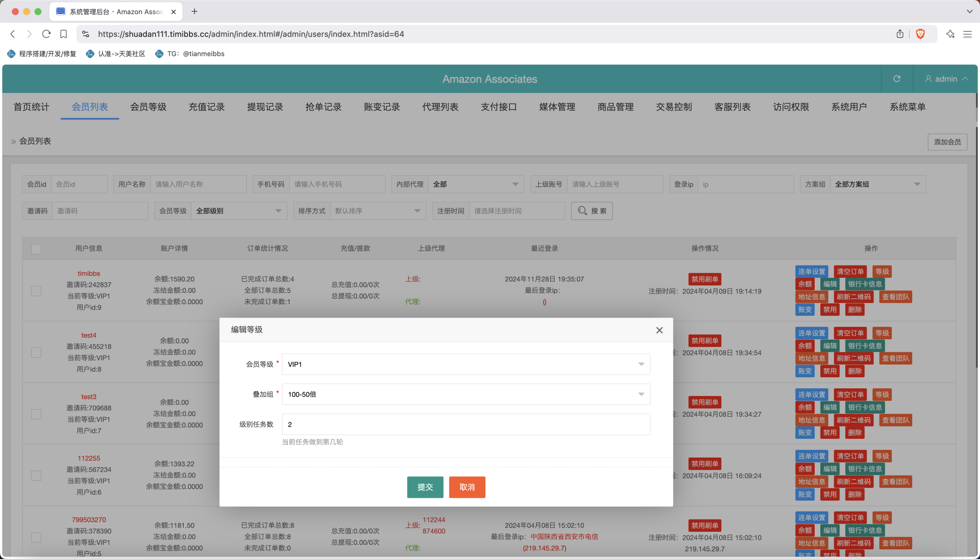Switch to 会员等级 menu

[148, 107]
